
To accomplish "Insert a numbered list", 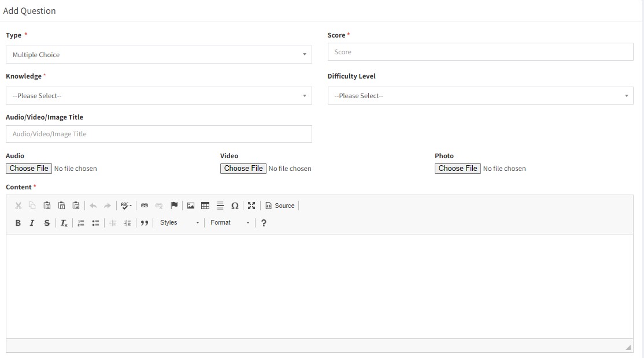I will 81,223.
